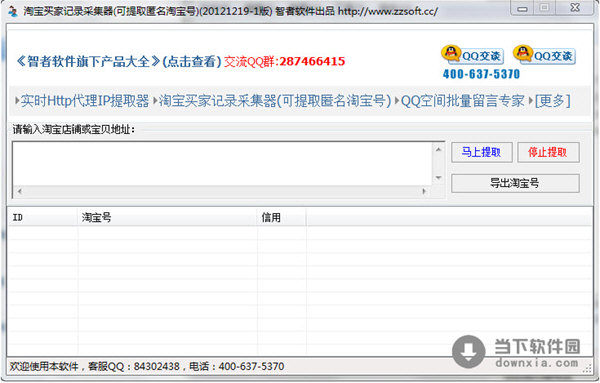600x383 pixels.
Task: Export accounts with 导出淘宝号 button
Action: (515, 183)
